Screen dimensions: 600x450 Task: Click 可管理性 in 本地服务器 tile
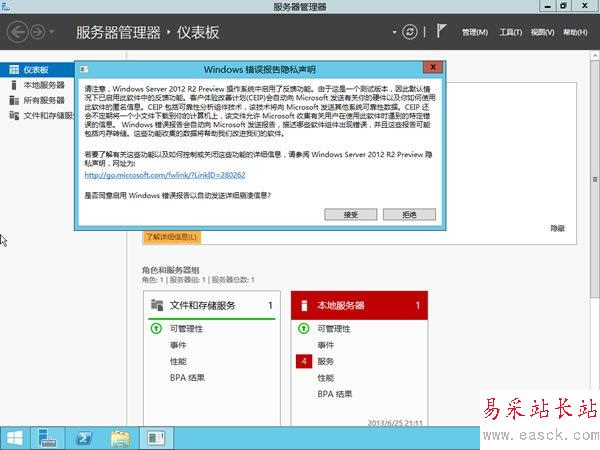(x=334, y=329)
